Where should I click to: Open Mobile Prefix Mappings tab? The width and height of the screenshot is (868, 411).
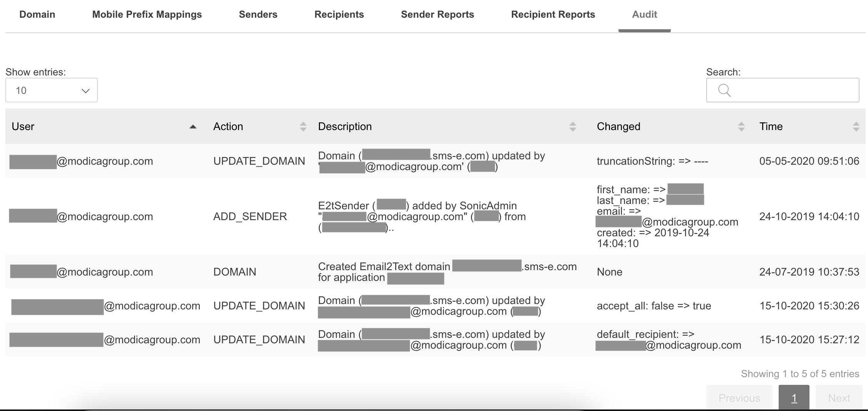(147, 15)
